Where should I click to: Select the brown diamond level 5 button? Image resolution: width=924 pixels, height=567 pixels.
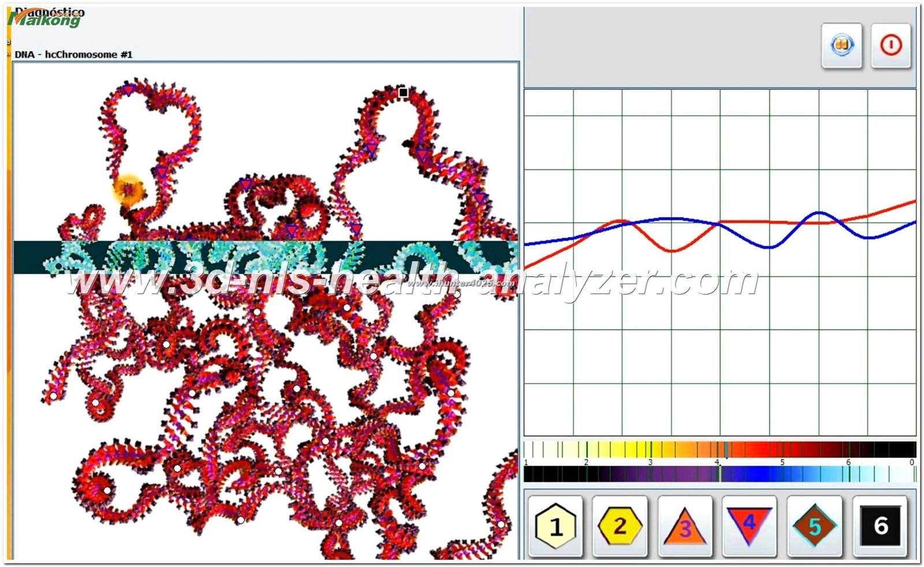tap(814, 526)
